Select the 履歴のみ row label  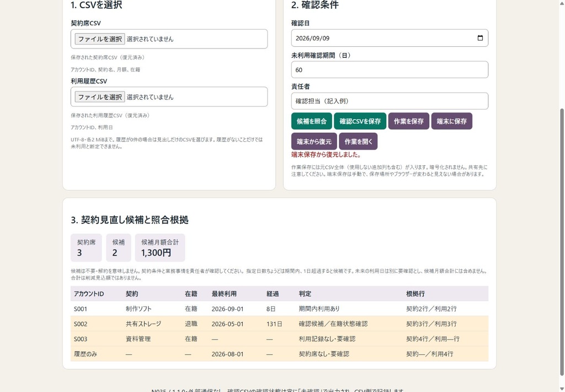tap(86, 354)
